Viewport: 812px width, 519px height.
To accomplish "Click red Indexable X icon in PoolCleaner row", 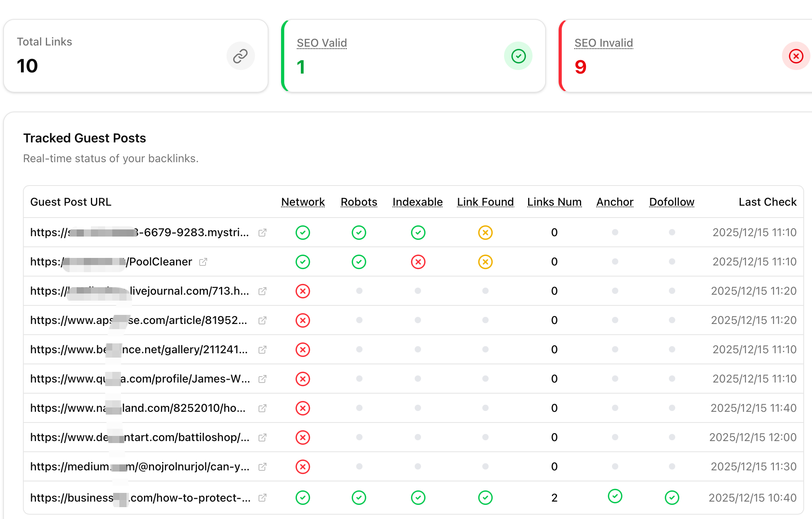I will coord(418,262).
